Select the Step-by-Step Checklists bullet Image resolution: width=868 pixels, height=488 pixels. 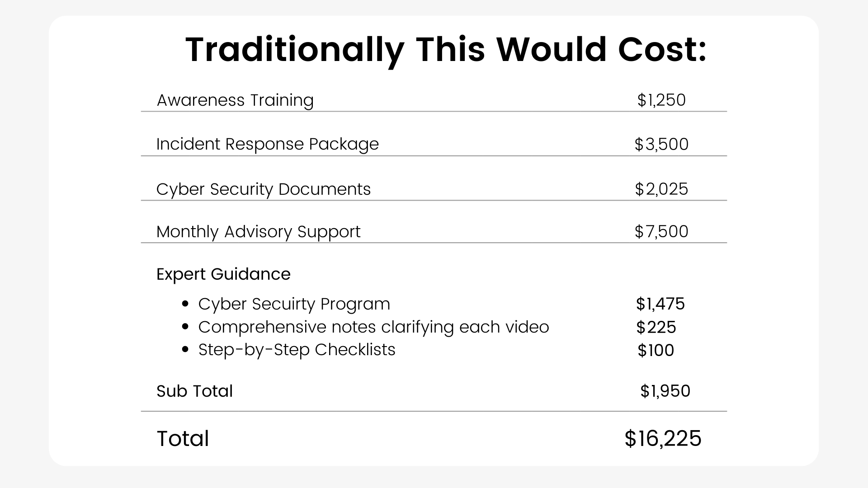(297, 350)
